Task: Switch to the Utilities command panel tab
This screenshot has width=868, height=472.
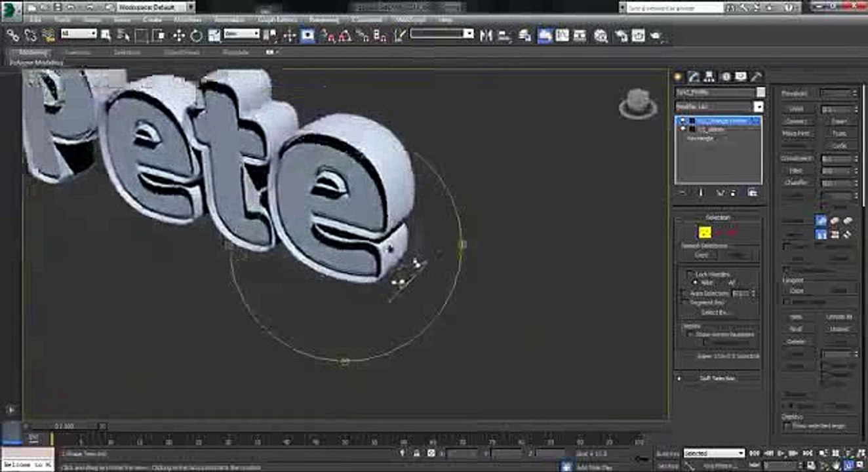Action: (x=757, y=77)
